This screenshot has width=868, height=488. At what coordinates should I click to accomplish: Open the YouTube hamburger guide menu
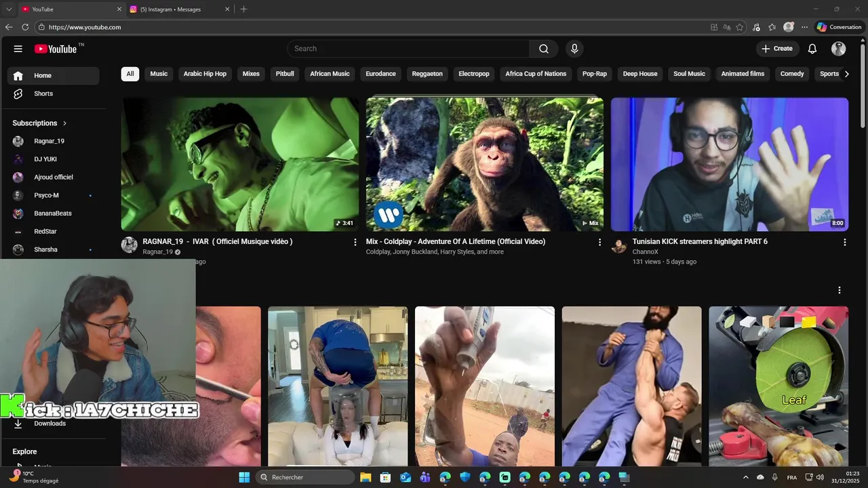18,49
